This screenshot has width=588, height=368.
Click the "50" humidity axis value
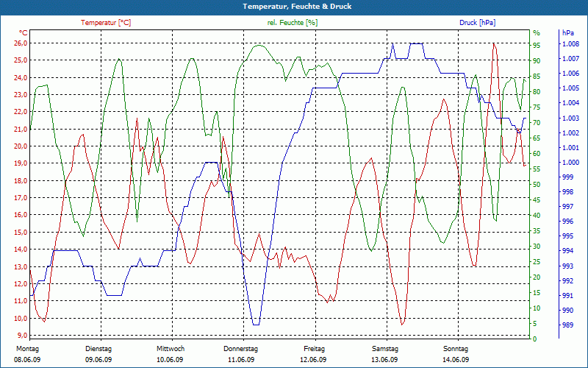[x=537, y=185]
